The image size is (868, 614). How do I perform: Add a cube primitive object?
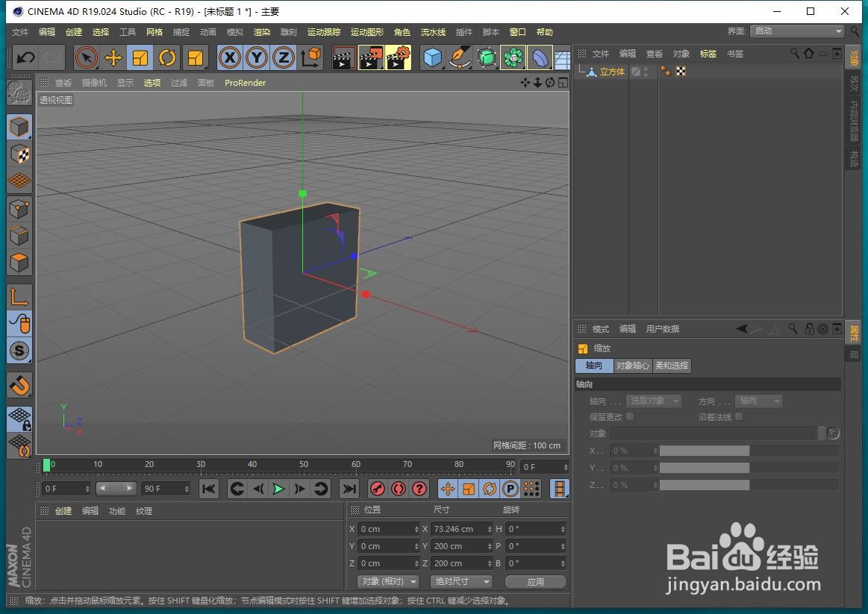(432, 57)
